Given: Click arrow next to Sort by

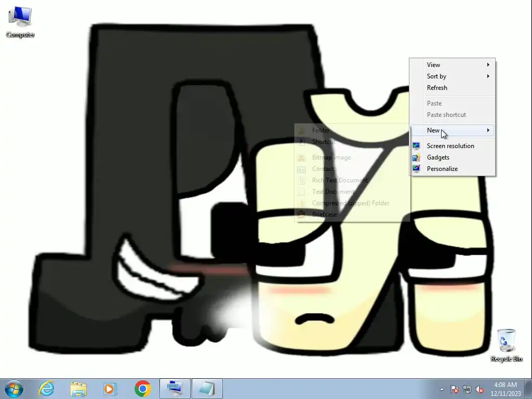Looking at the screenshot, I should (x=488, y=76).
